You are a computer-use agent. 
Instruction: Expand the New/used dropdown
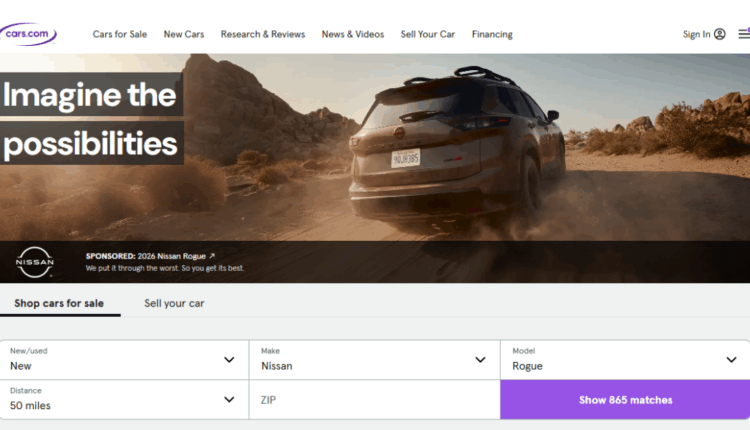coord(124,360)
